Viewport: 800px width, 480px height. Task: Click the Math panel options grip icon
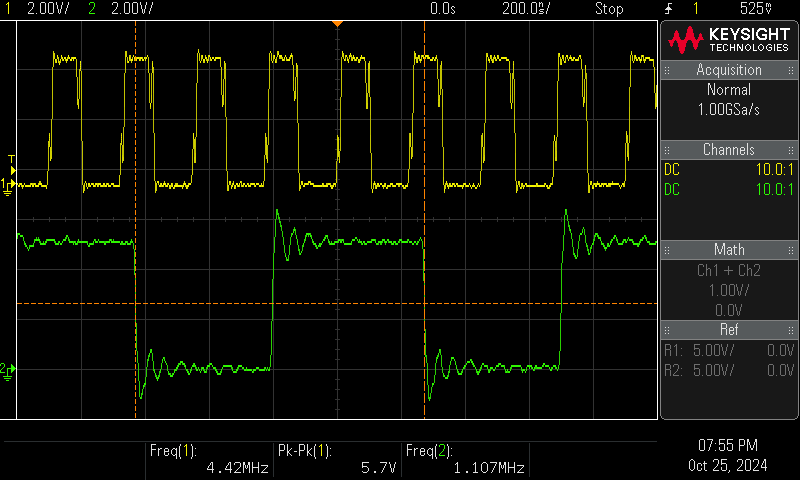click(x=791, y=250)
